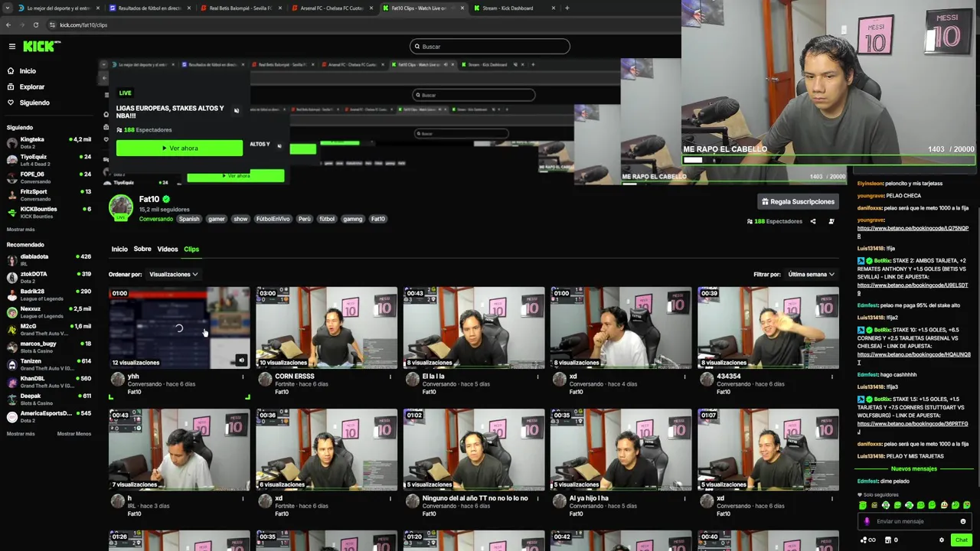Click the 'Enviar un mensaje' chat input
Image resolution: width=980 pixels, height=551 pixels.
pyautogui.click(x=914, y=522)
